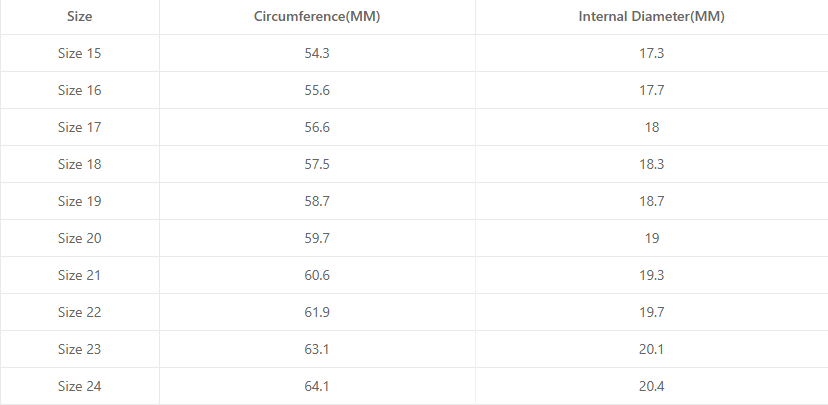Click the 61.9 circumference value
The image size is (828, 405).
pos(317,312)
